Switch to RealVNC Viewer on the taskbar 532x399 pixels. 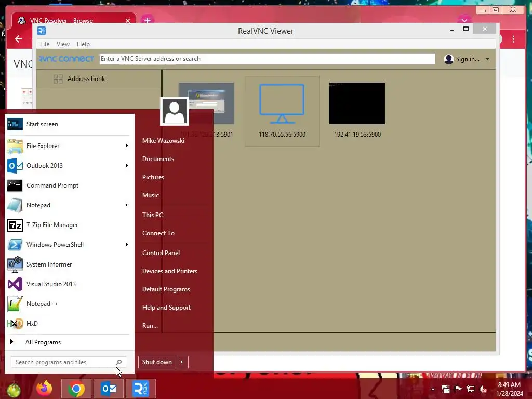coord(141,389)
